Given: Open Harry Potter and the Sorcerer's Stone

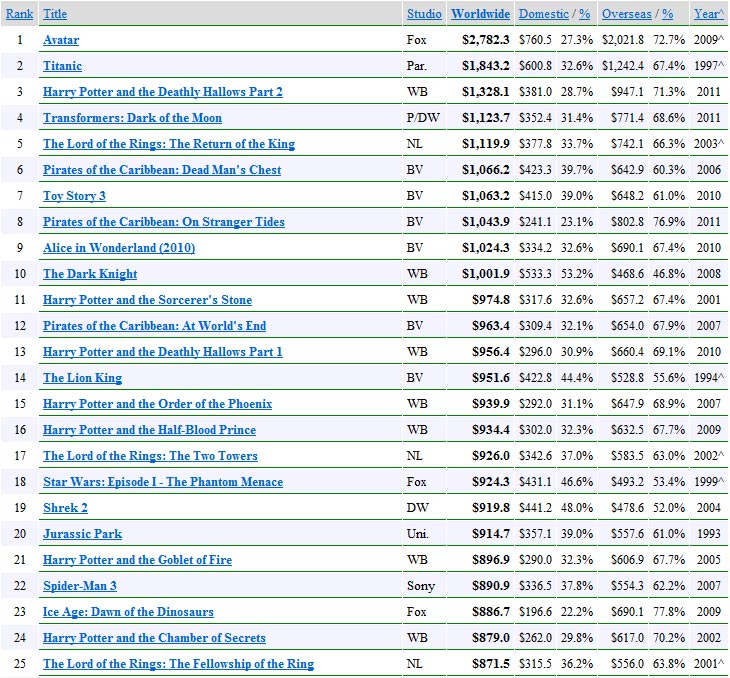Looking at the screenshot, I should (x=148, y=300).
